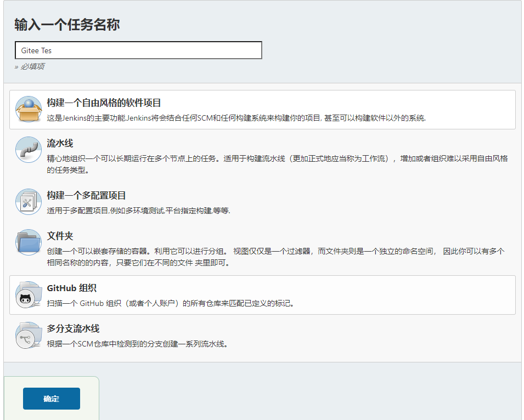Viewport: 524px width, 420px height.
Task: Click the task name input field
Action: [138, 50]
